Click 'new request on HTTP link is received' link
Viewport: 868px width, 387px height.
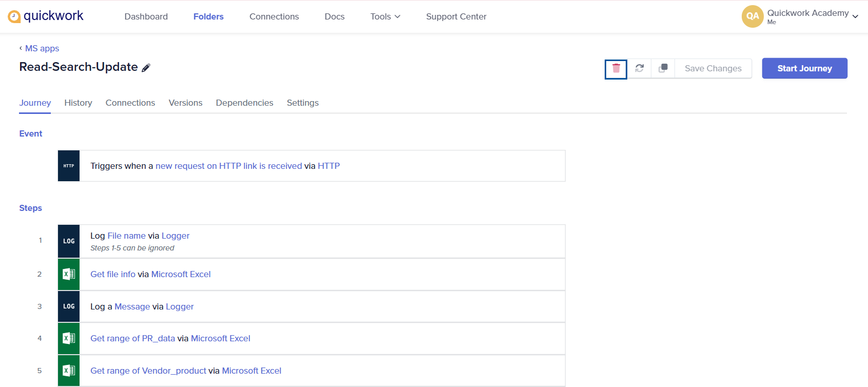[x=229, y=166]
